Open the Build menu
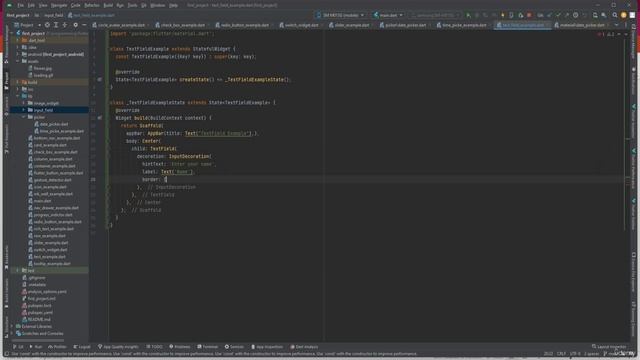640x360 pixels. tap(108, 5)
